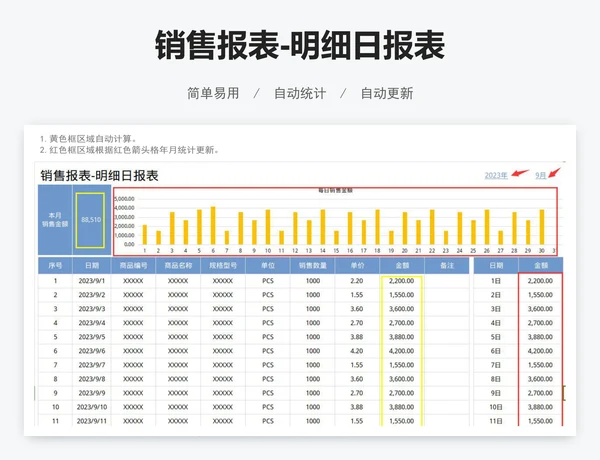The height and width of the screenshot is (460, 600).
Task: Click the date cell 2023/9/7
Action: pos(92,365)
